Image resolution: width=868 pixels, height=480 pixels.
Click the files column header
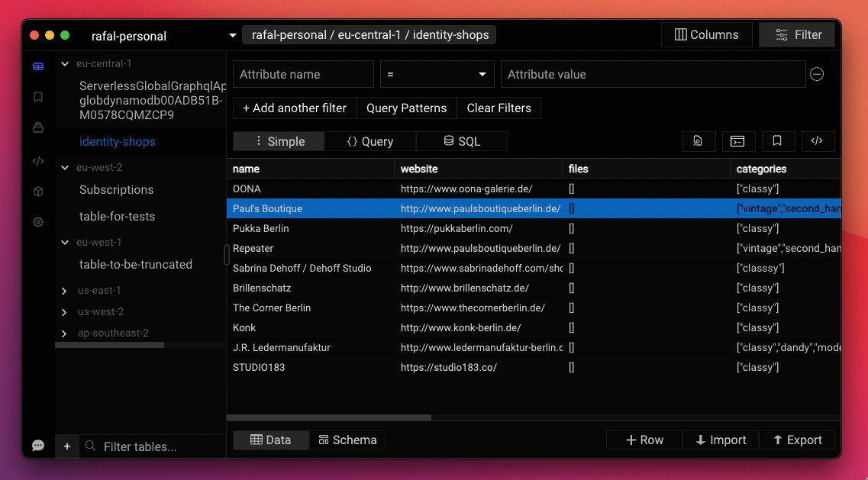tap(646, 169)
